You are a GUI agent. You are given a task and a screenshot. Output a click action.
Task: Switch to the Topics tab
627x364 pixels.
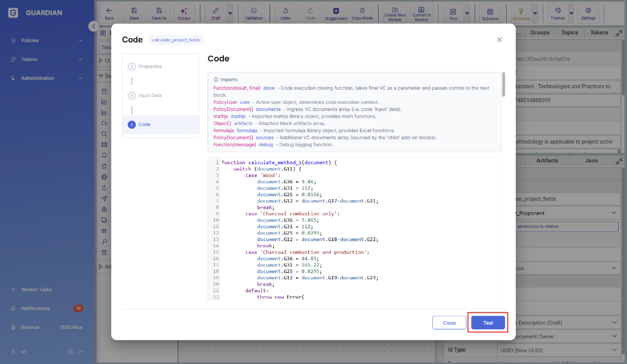point(569,33)
